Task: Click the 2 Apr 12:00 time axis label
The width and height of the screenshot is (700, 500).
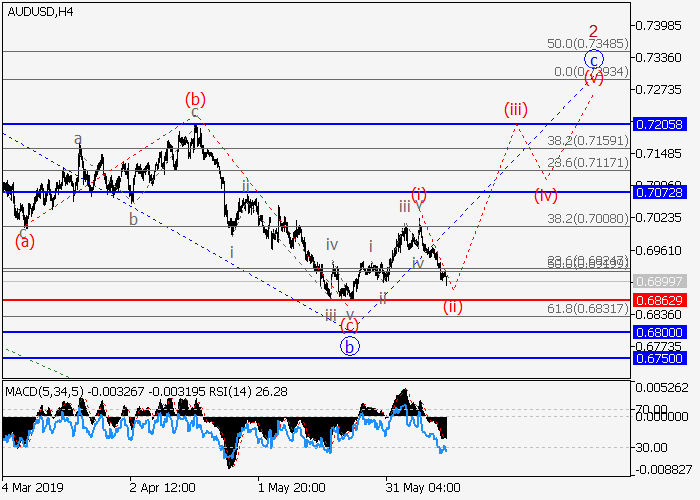Action: pos(160,488)
